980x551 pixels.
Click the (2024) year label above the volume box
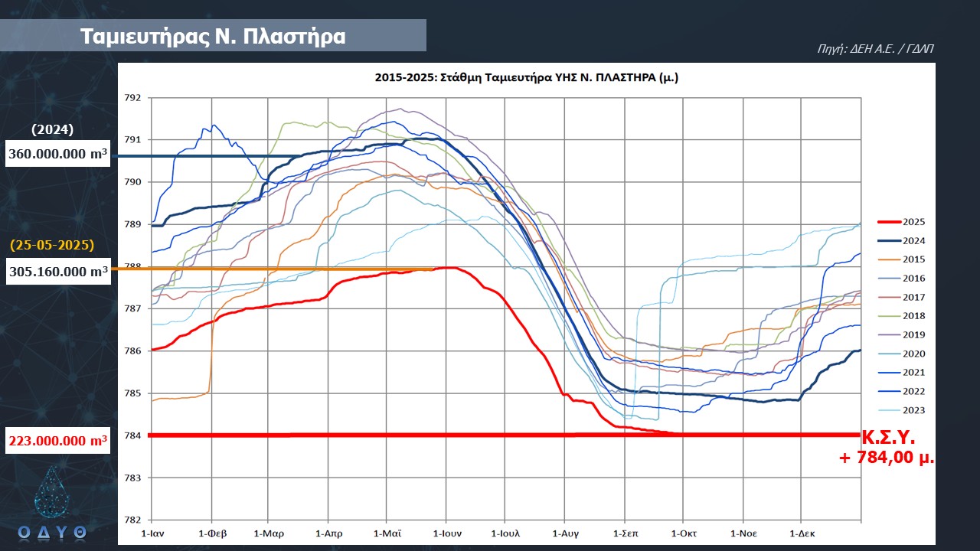(x=52, y=129)
